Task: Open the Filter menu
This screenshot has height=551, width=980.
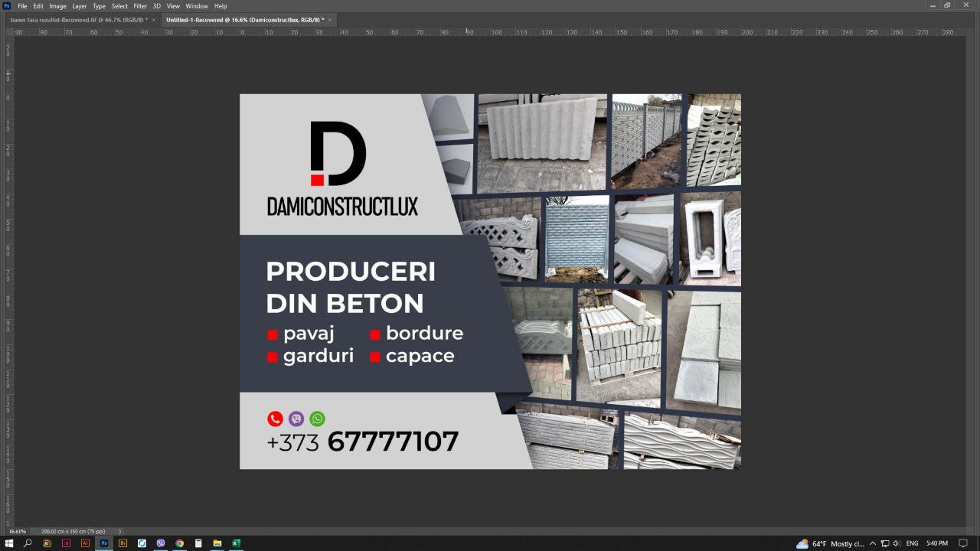Action: pyautogui.click(x=140, y=6)
